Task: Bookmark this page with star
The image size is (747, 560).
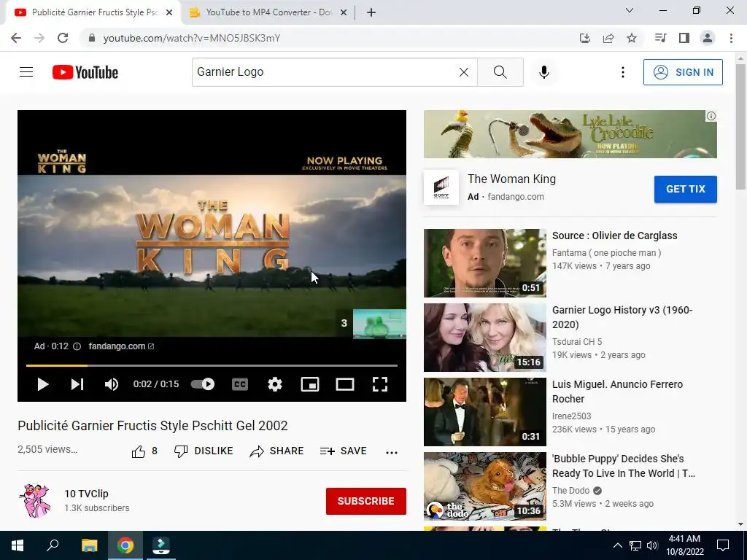Action: tap(632, 38)
